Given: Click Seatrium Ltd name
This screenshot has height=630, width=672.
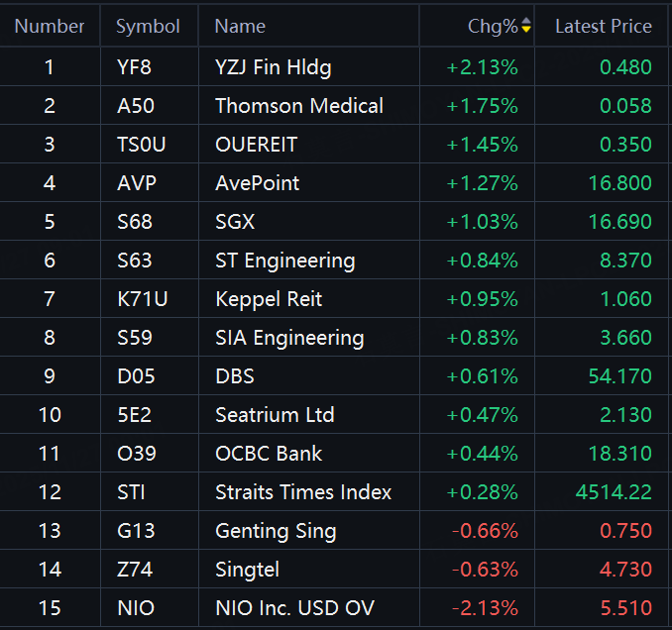Looking at the screenshot, I should pos(275,415).
